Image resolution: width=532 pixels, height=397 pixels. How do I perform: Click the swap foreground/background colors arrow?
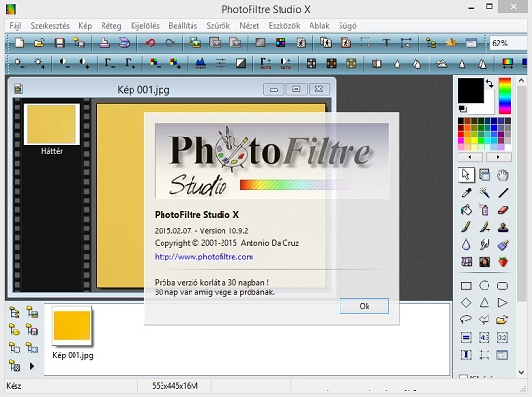point(489,83)
